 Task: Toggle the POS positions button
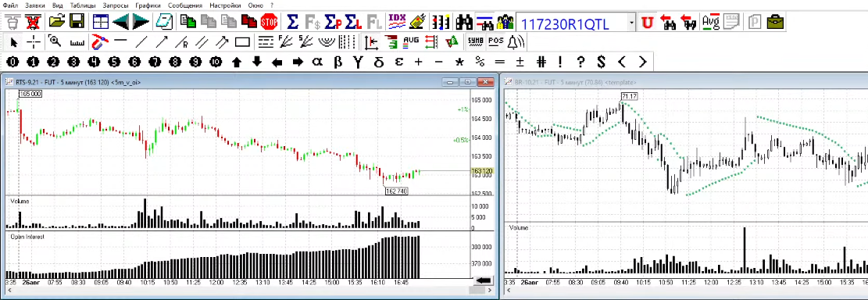pyautogui.click(x=496, y=41)
